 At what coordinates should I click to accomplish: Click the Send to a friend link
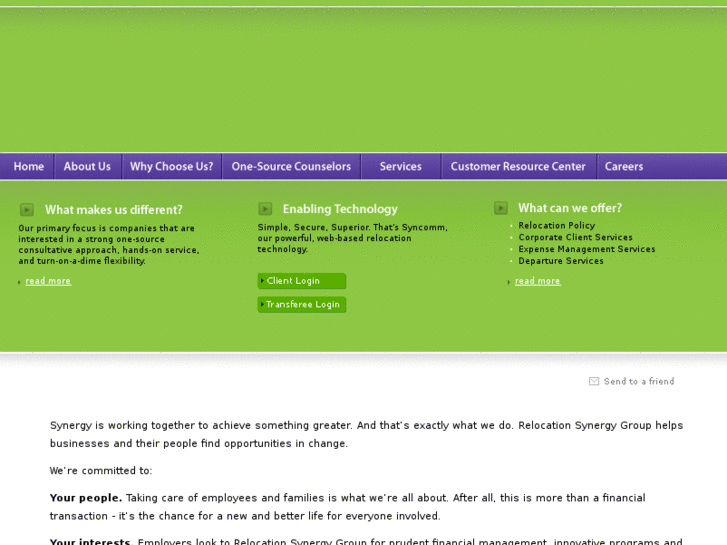(x=639, y=381)
